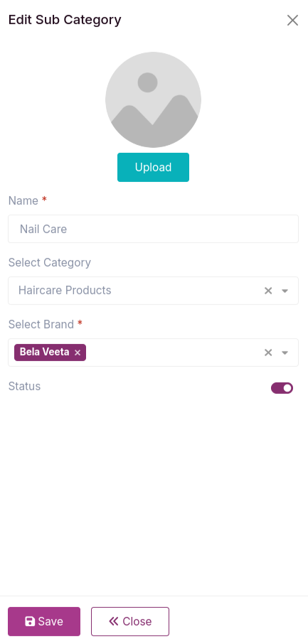Click the Edit Sub Category heading
Image resolution: width=308 pixels, height=644 pixels.
pos(65,20)
